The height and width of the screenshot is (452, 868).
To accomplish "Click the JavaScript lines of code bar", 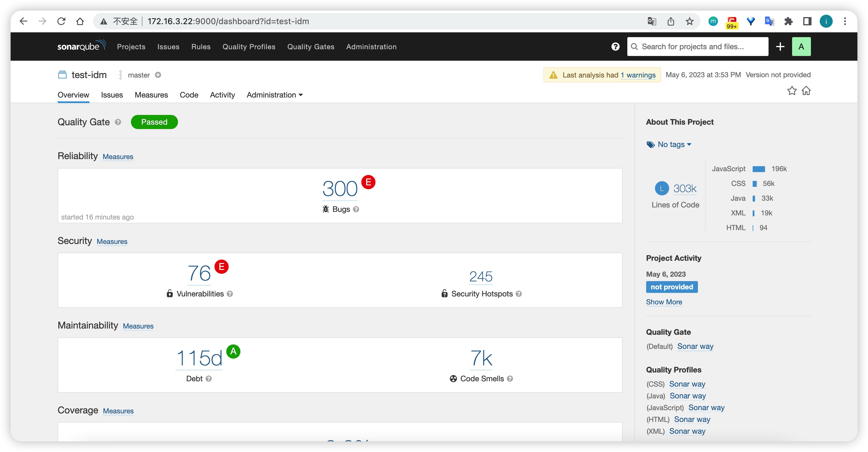I will coord(759,169).
